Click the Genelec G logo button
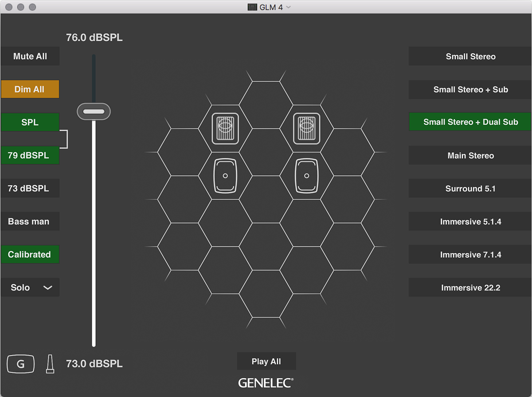 [20, 364]
